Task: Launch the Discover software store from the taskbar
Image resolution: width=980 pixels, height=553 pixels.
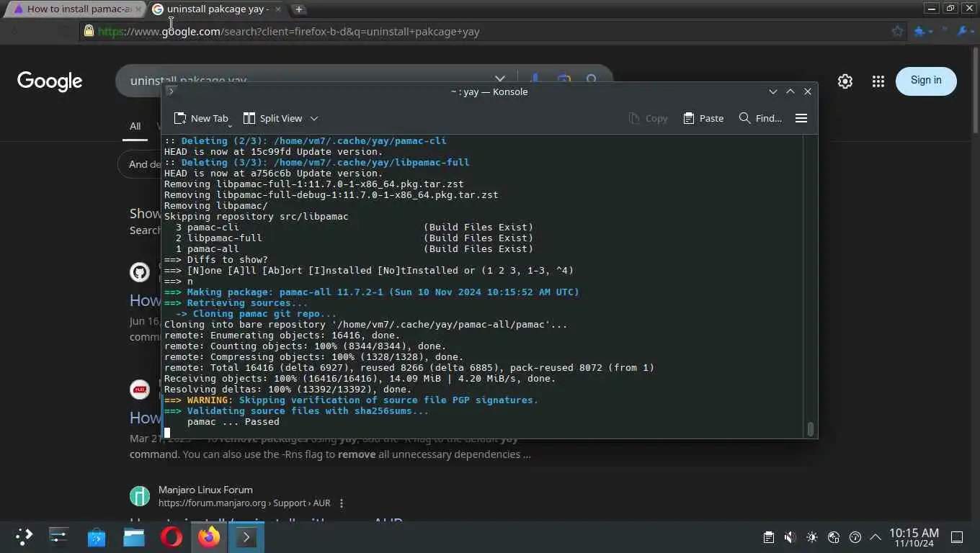Action: point(97,536)
